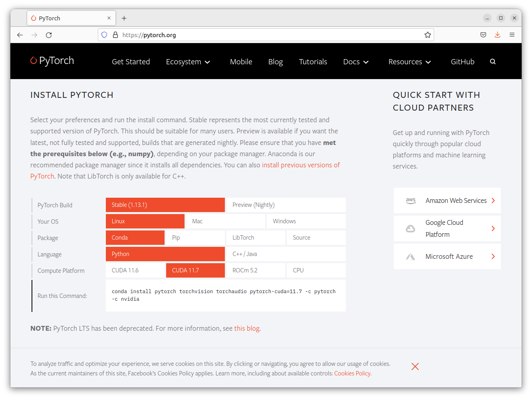Choose Linux as your OS
532x399 pixels.
145,221
